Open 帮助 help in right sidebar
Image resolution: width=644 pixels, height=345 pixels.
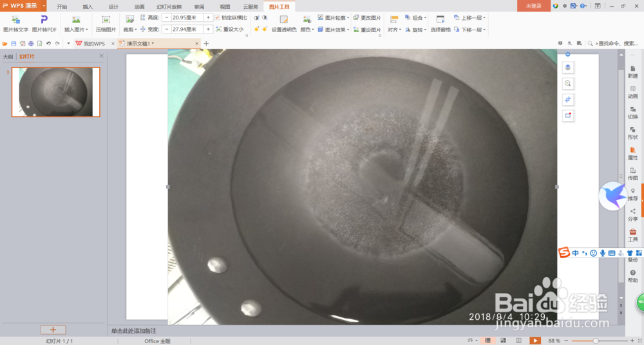pyautogui.click(x=633, y=276)
